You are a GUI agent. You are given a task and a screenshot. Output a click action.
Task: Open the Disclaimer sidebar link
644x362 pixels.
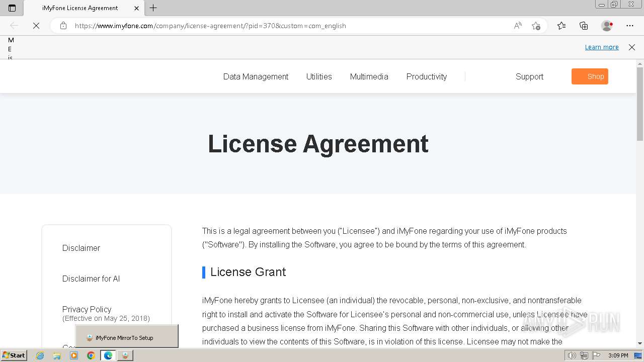(x=81, y=248)
